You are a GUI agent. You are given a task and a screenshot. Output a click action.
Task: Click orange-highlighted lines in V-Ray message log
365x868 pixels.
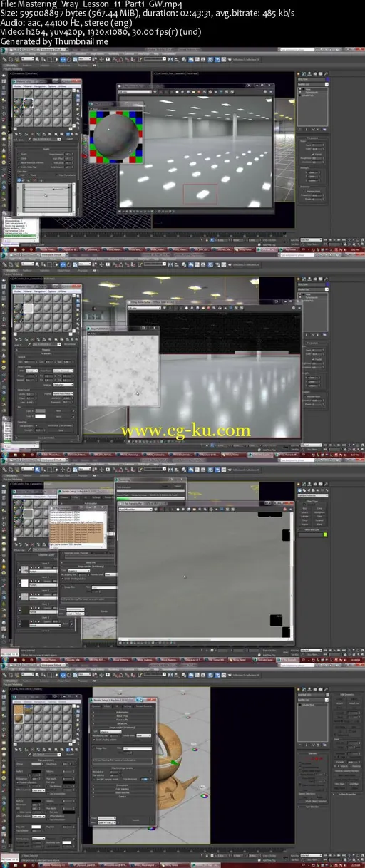pos(77,533)
